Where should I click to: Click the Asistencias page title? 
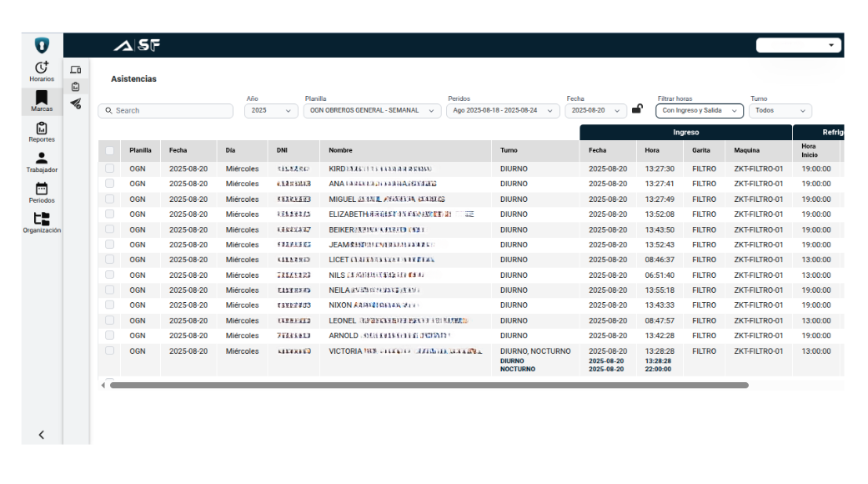133,79
